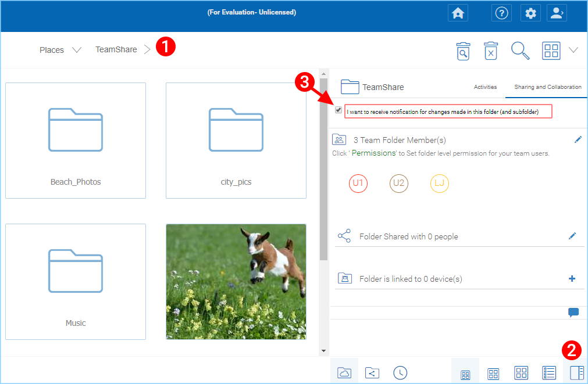Click the user account icon
Screen dimensions: 588x384
point(557,13)
